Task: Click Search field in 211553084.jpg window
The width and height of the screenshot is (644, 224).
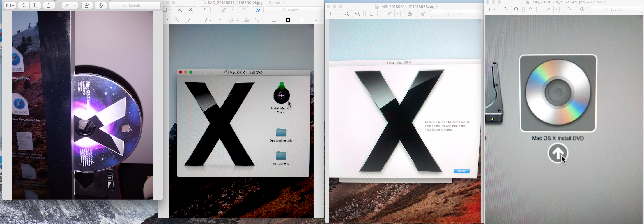Action: tap(294, 10)
